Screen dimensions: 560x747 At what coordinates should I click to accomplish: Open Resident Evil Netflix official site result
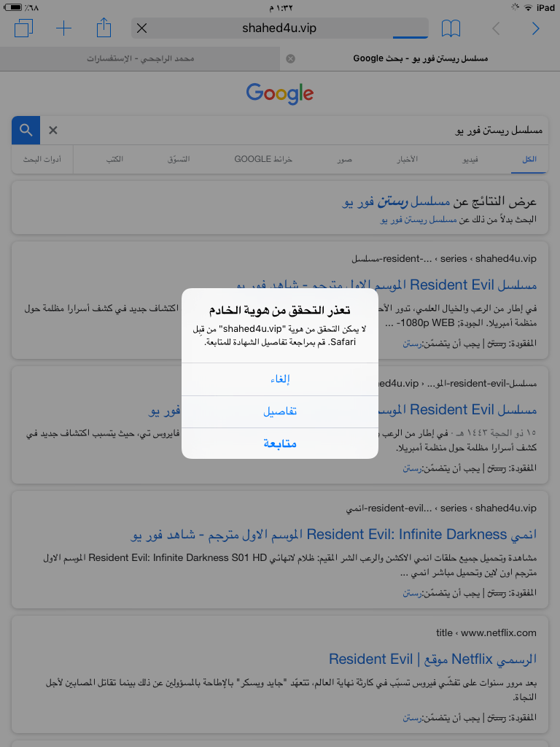(433, 659)
